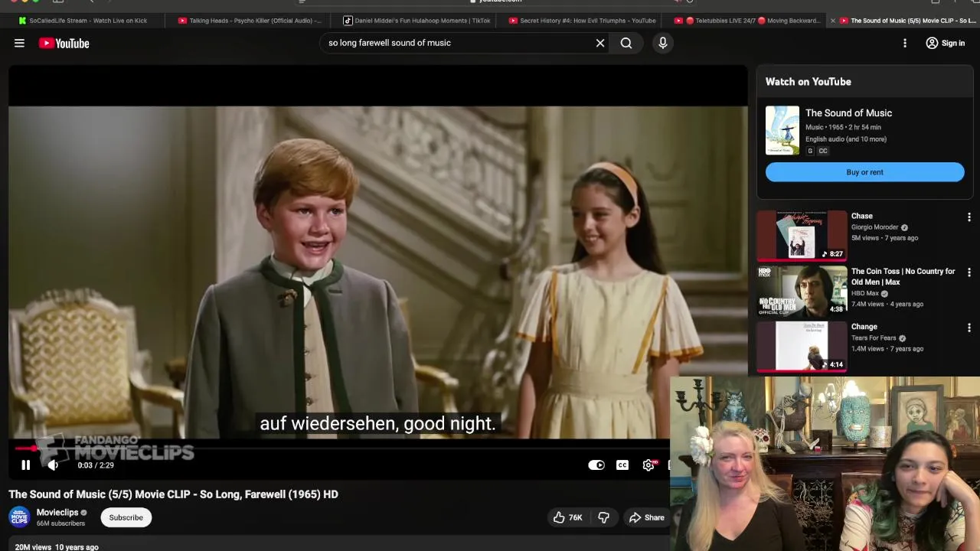Dislike the video

603,517
